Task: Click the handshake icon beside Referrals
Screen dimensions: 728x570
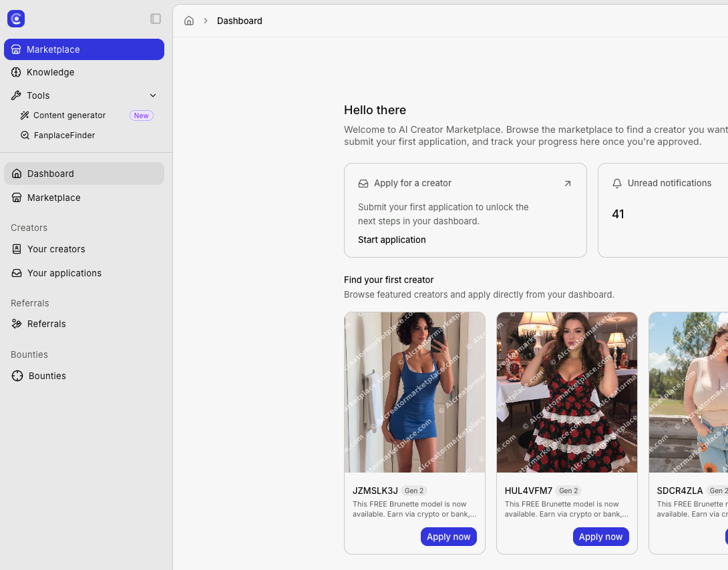Action: pyautogui.click(x=17, y=324)
